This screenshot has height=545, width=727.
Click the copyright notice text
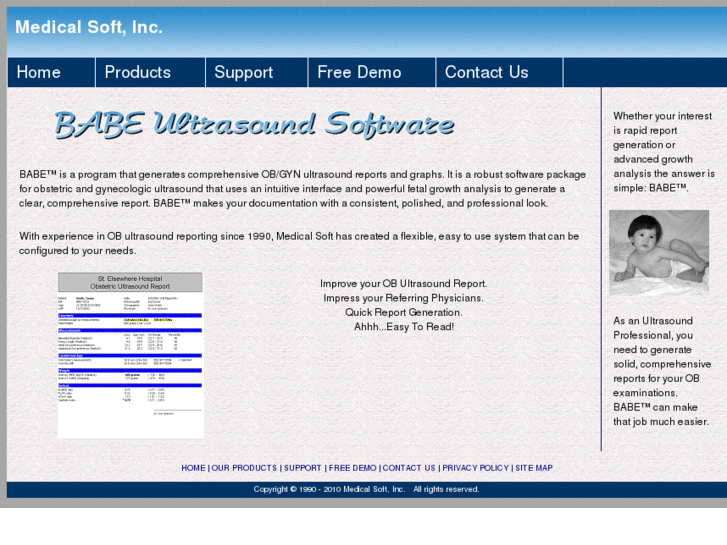pos(366,489)
